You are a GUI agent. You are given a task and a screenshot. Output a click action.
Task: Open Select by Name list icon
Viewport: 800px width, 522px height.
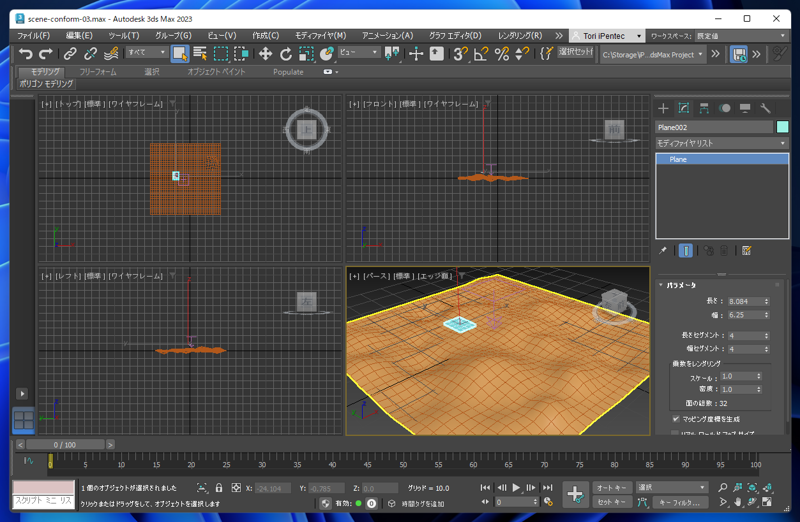[x=200, y=54]
